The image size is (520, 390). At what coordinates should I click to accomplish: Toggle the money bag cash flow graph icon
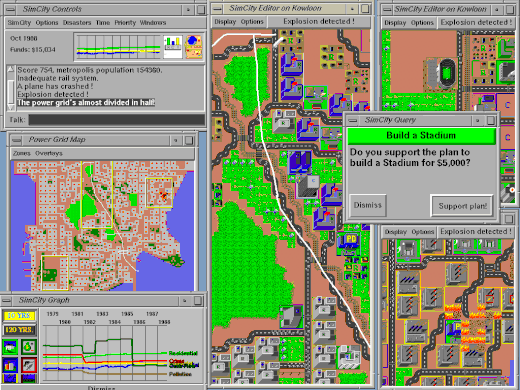click(29, 347)
